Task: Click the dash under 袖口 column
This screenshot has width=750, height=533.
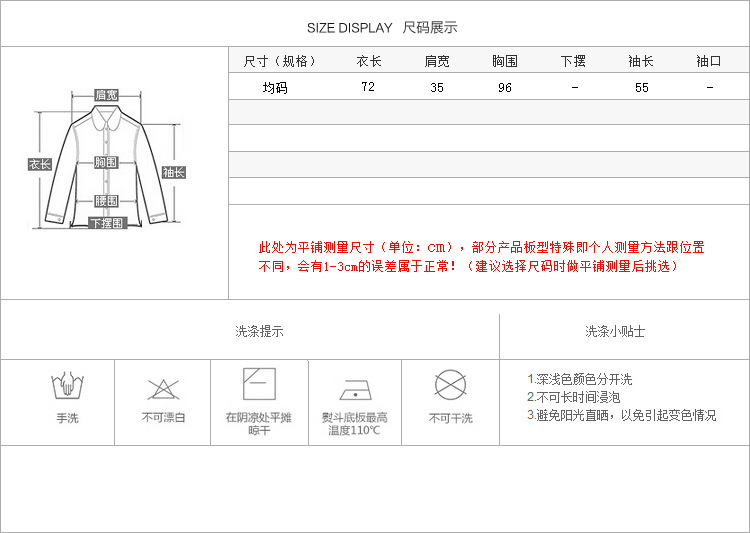Action: 710,88
